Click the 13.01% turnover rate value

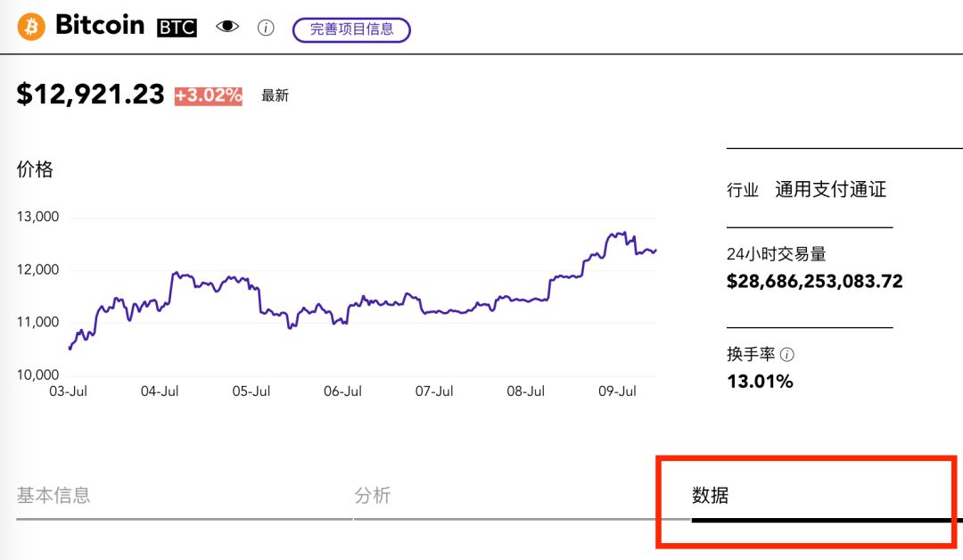pyautogui.click(x=761, y=382)
